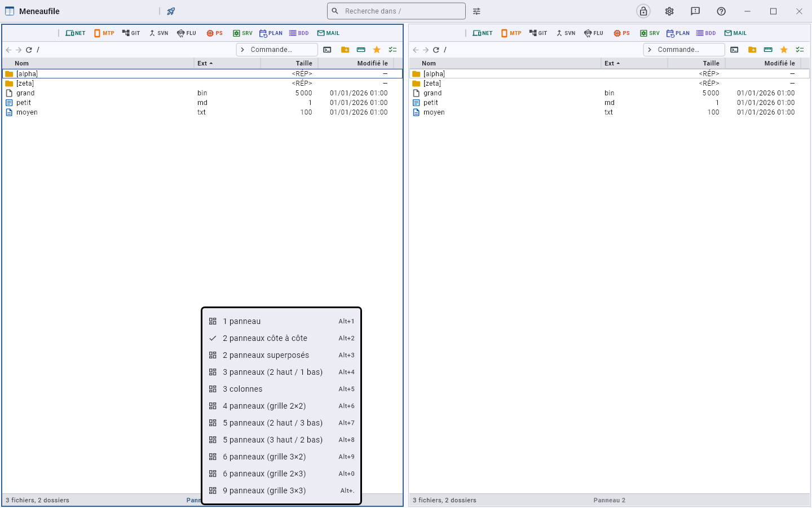
Task: Click the star favorites icon in left panel
Action: click(377, 50)
